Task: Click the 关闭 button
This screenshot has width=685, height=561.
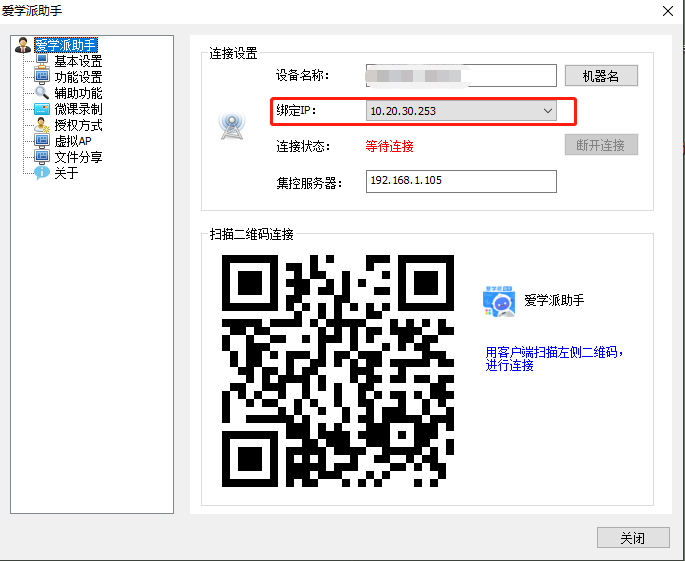Action: pos(633,537)
